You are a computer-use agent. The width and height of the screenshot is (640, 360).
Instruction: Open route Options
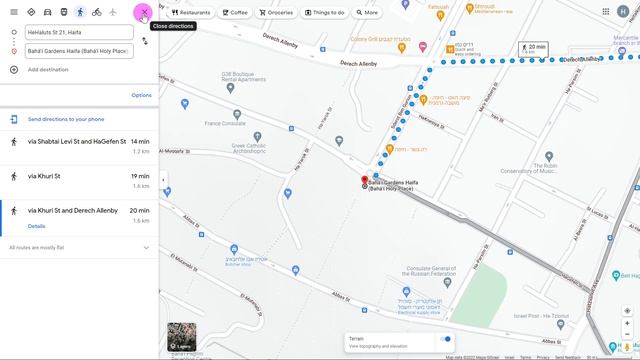coord(141,95)
